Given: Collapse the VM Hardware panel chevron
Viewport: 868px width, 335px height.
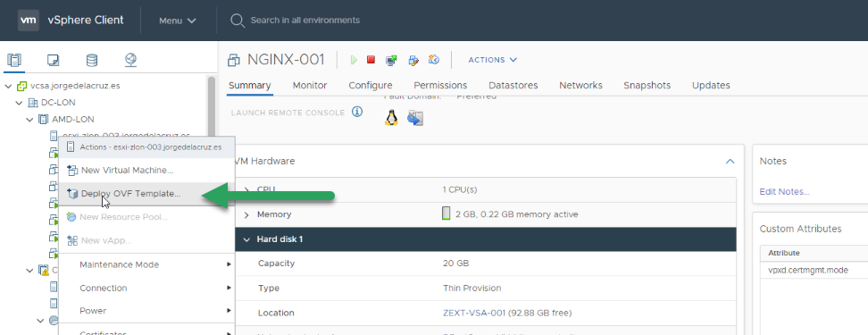Looking at the screenshot, I should (x=730, y=162).
